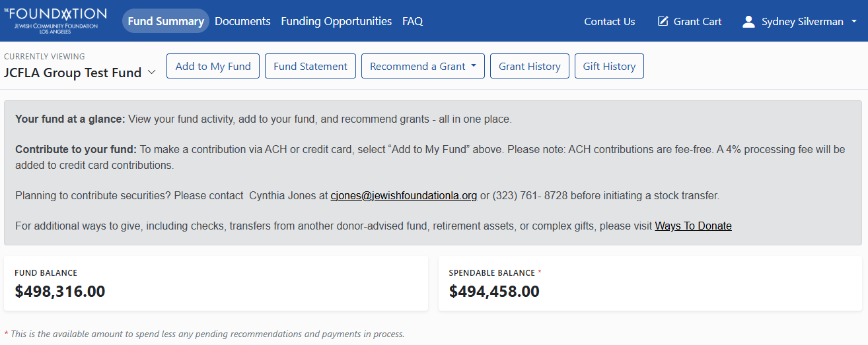Screen dimensions: 868x345
Task: View the Gift History
Action: tap(609, 66)
